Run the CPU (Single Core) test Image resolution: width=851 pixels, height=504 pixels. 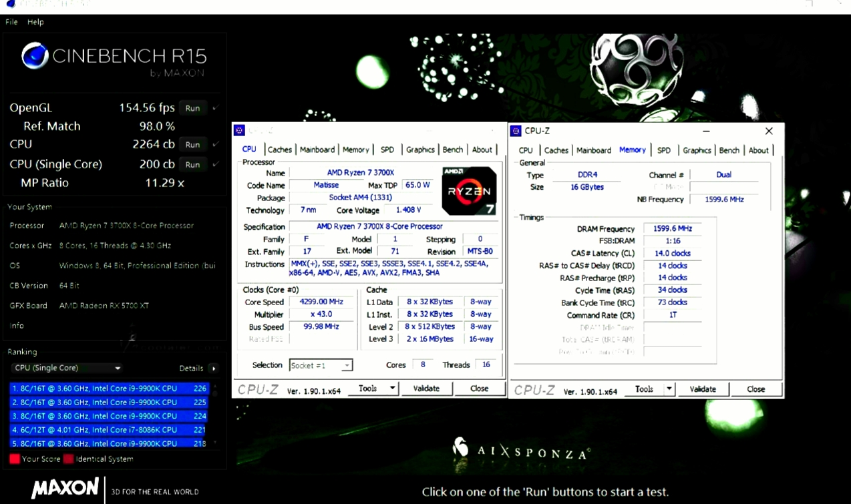(192, 165)
